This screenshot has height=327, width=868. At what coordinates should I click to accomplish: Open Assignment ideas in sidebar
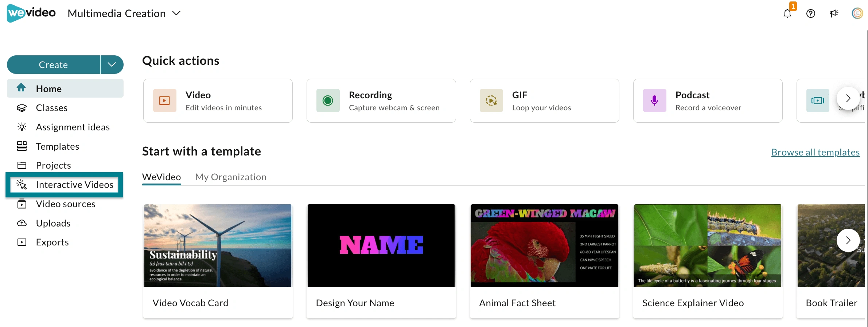pyautogui.click(x=65, y=127)
